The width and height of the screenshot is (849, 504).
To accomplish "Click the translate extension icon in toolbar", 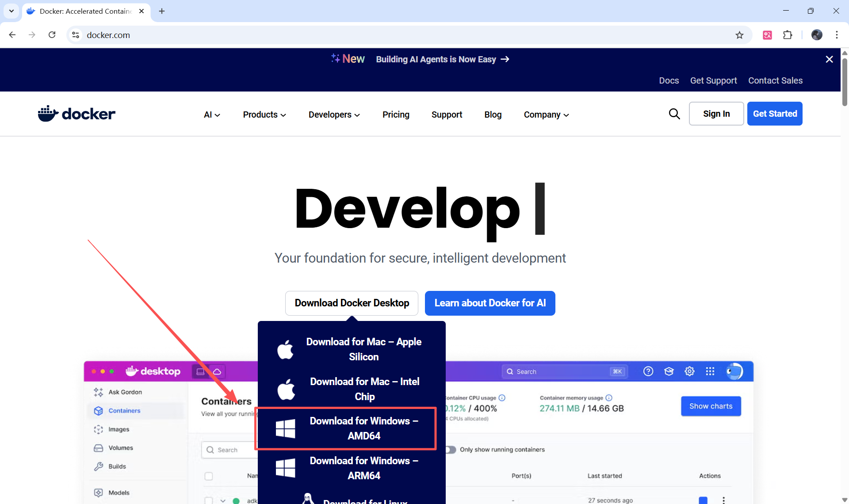I will click(768, 35).
